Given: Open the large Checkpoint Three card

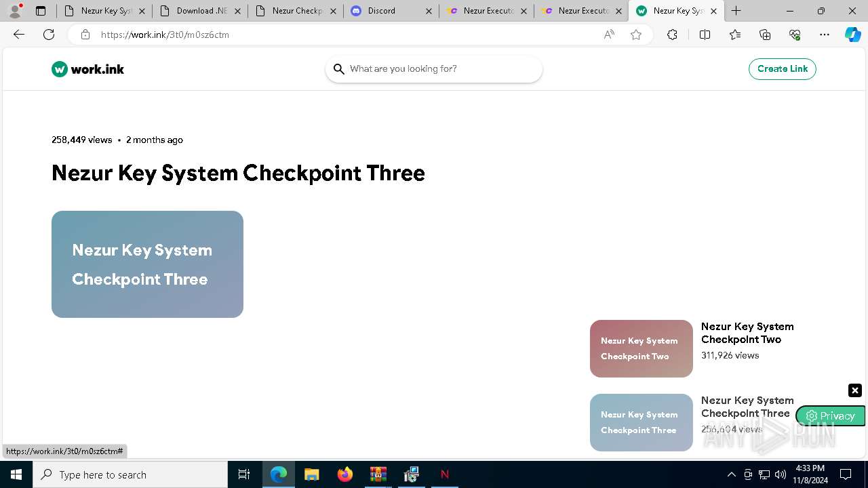Looking at the screenshot, I should (147, 264).
